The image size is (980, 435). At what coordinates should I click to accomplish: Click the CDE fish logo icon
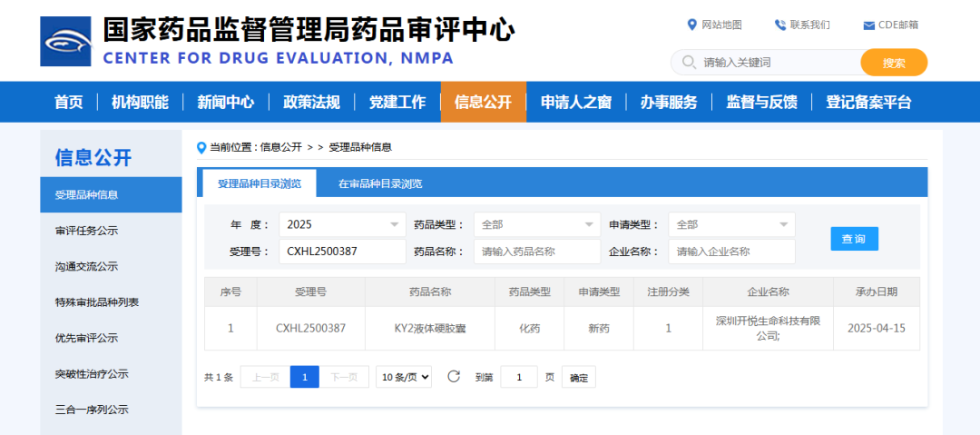[x=66, y=41]
